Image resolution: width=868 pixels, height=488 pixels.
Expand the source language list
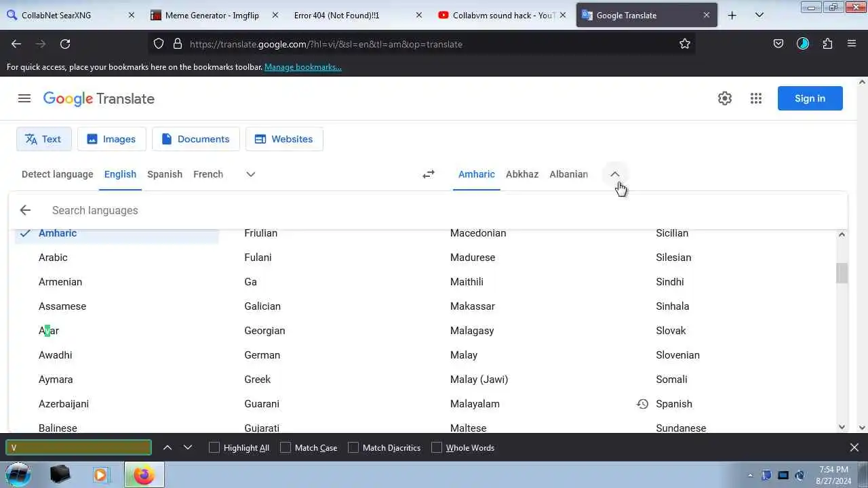tap(251, 174)
